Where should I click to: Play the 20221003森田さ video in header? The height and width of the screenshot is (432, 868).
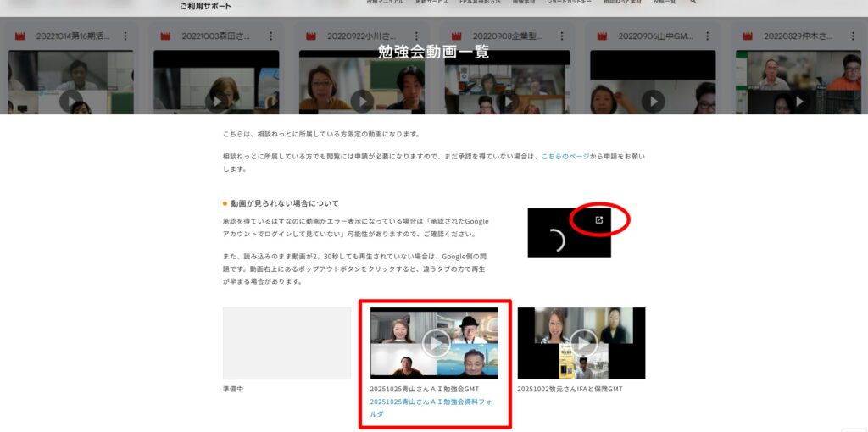coord(216,101)
